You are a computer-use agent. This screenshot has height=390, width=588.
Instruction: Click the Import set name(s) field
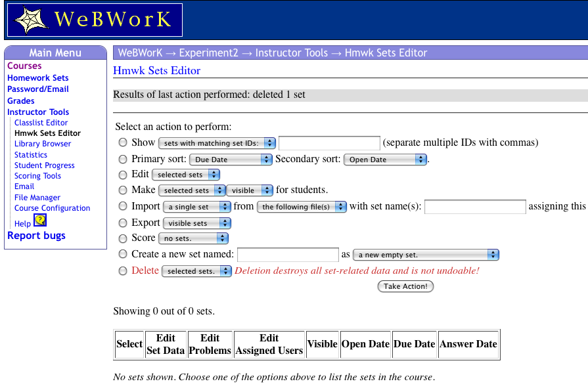pyautogui.click(x=475, y=206)
